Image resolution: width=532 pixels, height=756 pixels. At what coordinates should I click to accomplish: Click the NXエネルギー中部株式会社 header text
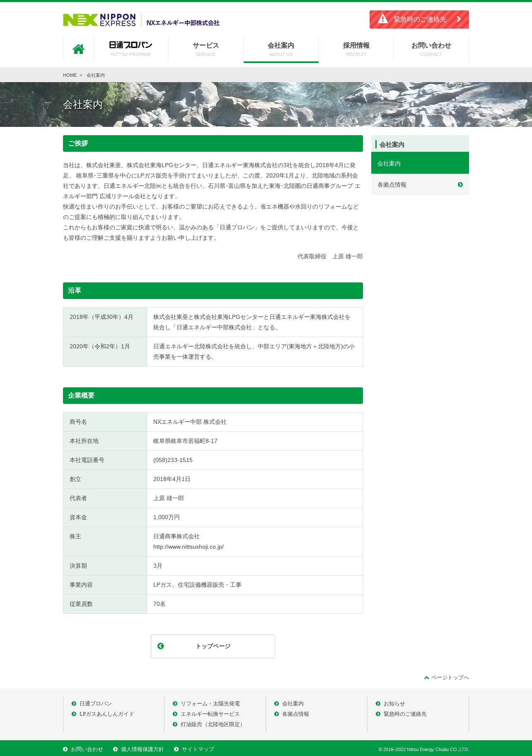[183, 23]
